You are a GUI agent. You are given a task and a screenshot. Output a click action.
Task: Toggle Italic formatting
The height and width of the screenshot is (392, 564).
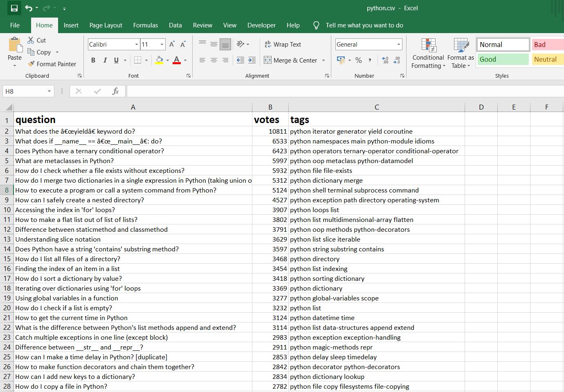[105, 60]
